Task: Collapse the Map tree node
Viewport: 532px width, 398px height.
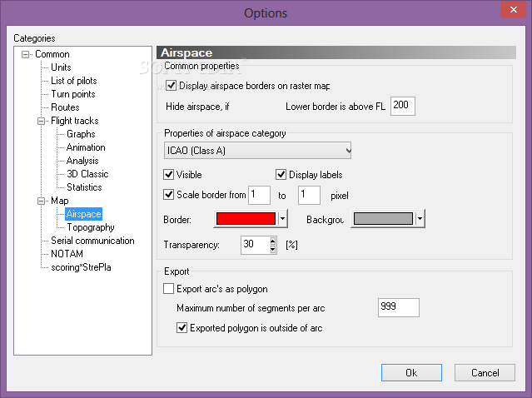Action: [x=41, y=201]
